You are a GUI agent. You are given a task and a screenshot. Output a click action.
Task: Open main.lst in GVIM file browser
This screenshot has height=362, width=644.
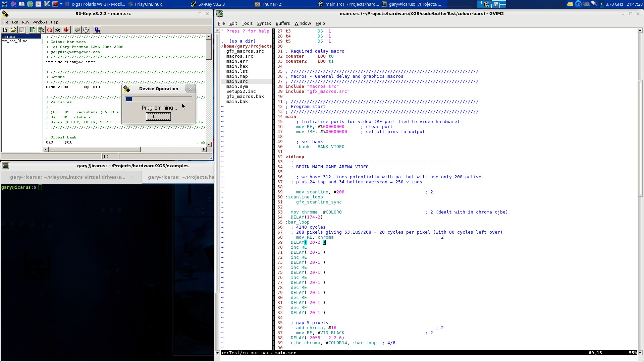click(x=237, y=71)
